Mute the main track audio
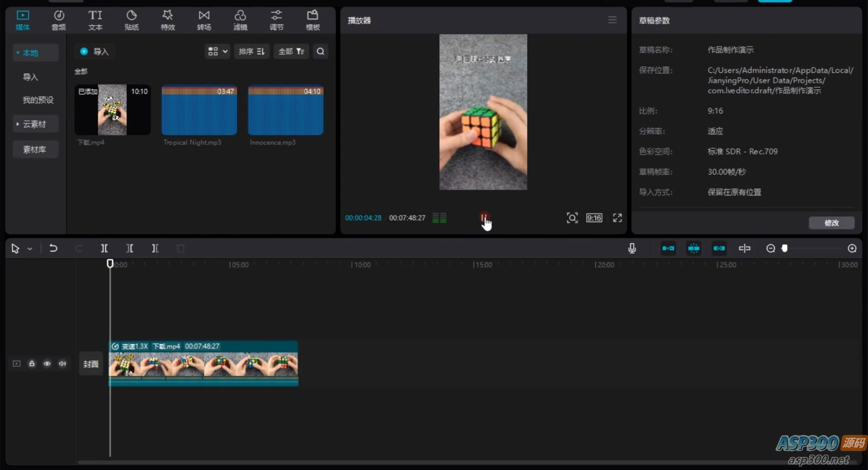Viewport: 868px width, 470px height. tap(63, 363)
